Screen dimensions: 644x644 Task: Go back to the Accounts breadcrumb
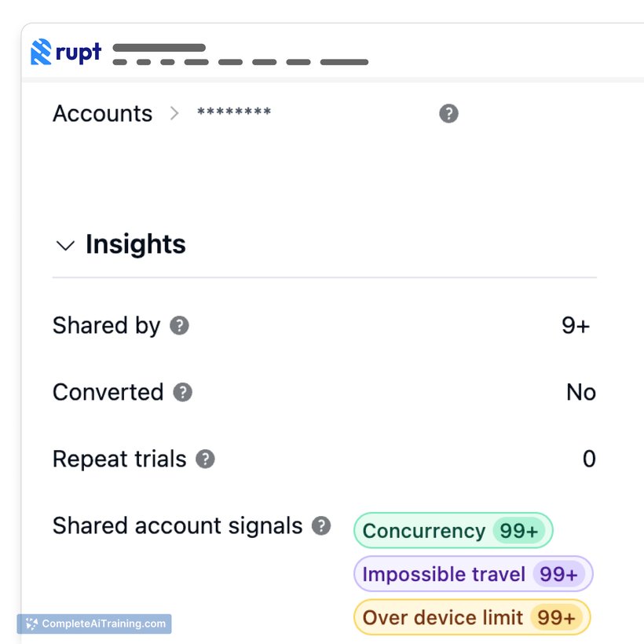tap(102, 114)
